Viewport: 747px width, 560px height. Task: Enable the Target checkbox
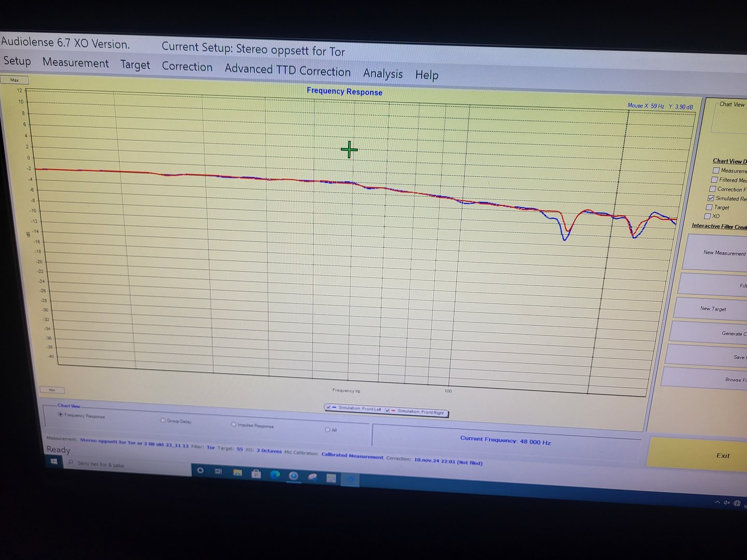click(709, 207)
